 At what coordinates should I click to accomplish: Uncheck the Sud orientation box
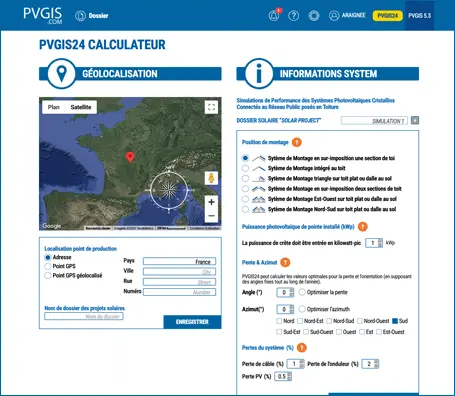tap(395, 321)
